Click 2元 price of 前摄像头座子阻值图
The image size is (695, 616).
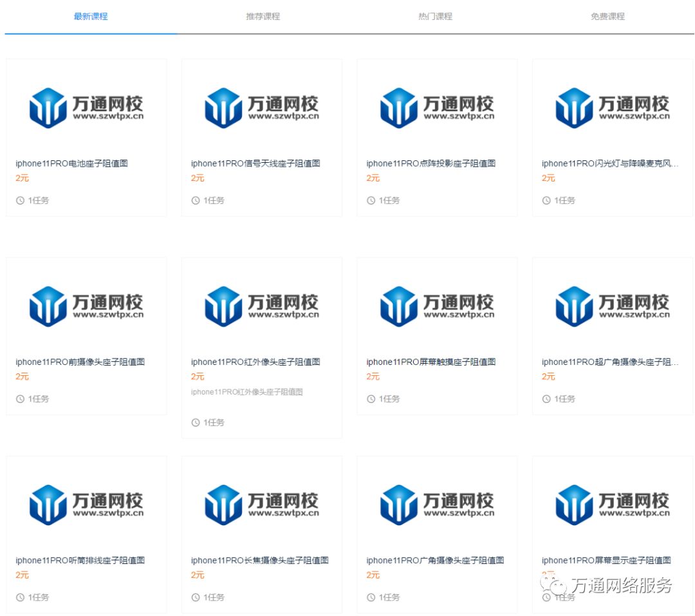point(22,377)
